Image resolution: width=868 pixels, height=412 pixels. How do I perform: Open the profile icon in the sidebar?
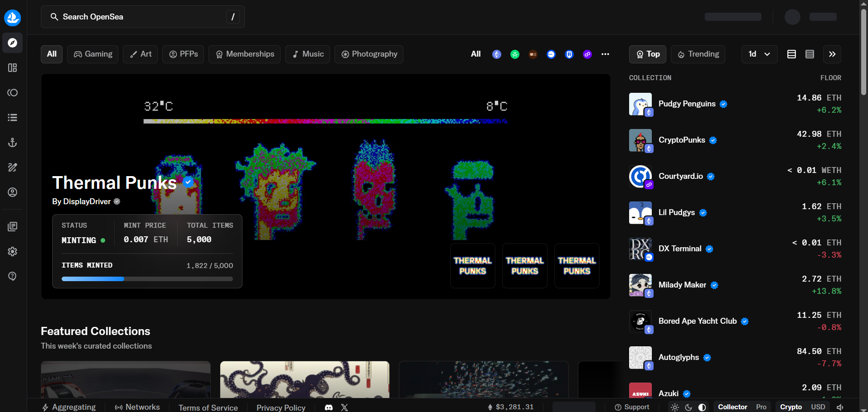coord(13,192)
